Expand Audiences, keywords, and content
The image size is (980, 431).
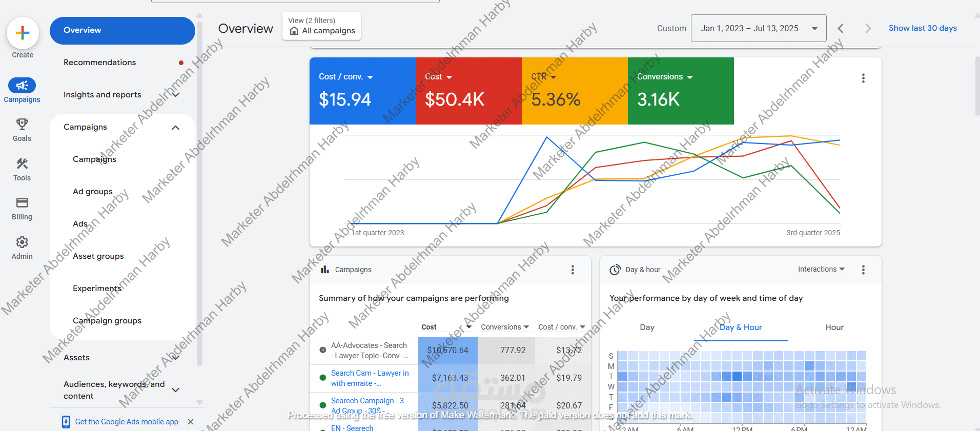(x=175, y=390)
